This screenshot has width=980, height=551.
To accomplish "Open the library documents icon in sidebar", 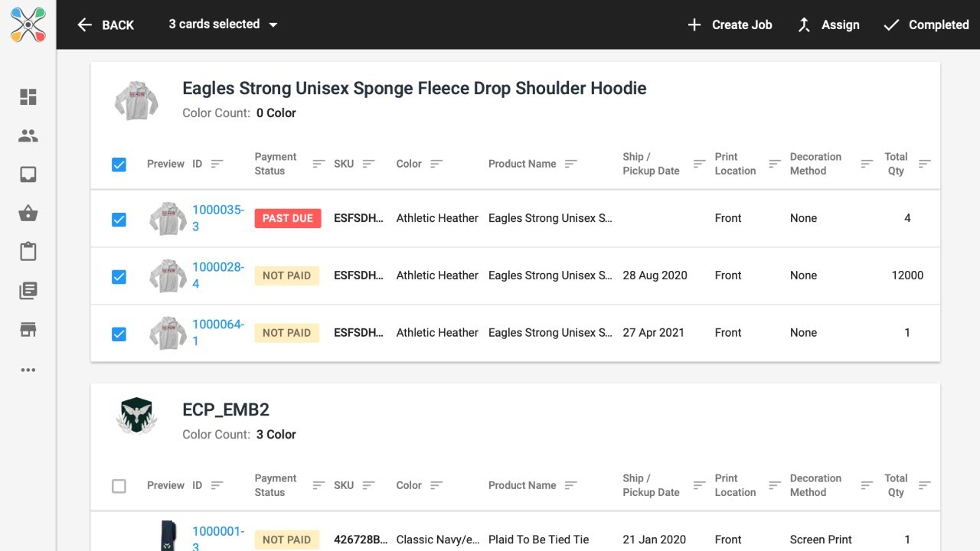I will (28, 291).
